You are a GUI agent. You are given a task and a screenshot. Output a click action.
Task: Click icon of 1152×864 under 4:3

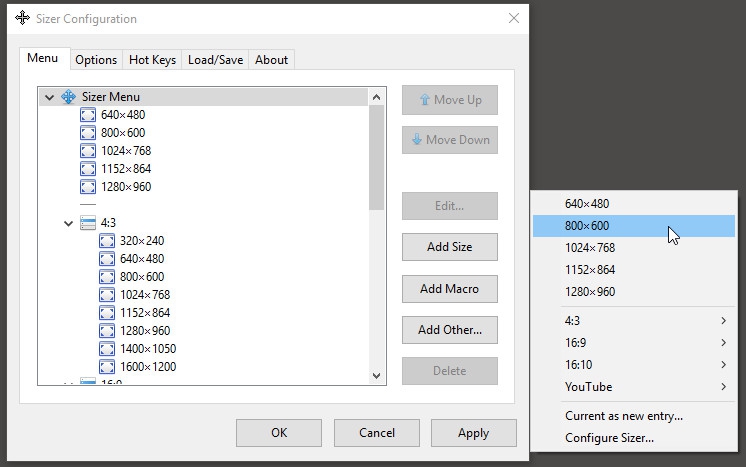coord(107,313)
